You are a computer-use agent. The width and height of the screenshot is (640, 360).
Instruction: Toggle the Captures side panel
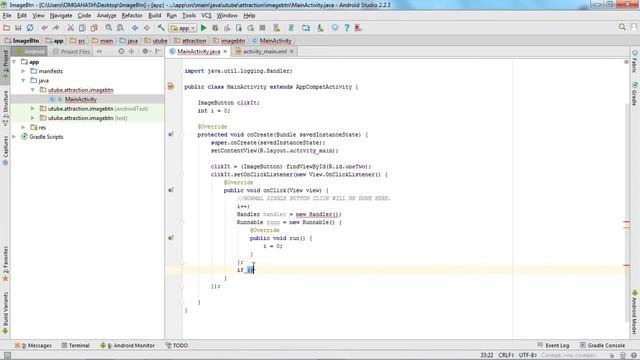pos(5,151)
